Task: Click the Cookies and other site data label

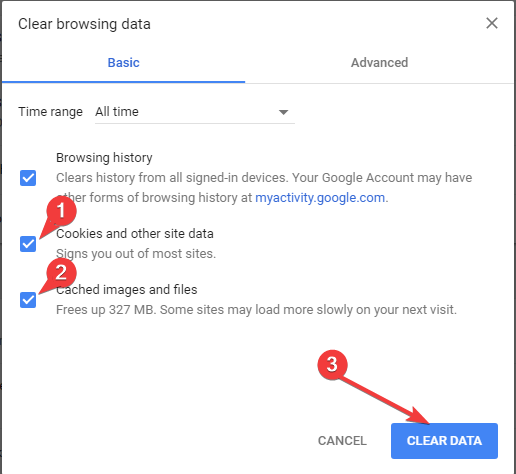Action: tap(135, 234)
